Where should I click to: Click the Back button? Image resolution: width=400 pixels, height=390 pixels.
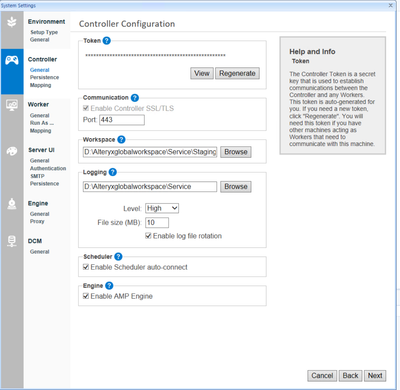coord(350,376)
